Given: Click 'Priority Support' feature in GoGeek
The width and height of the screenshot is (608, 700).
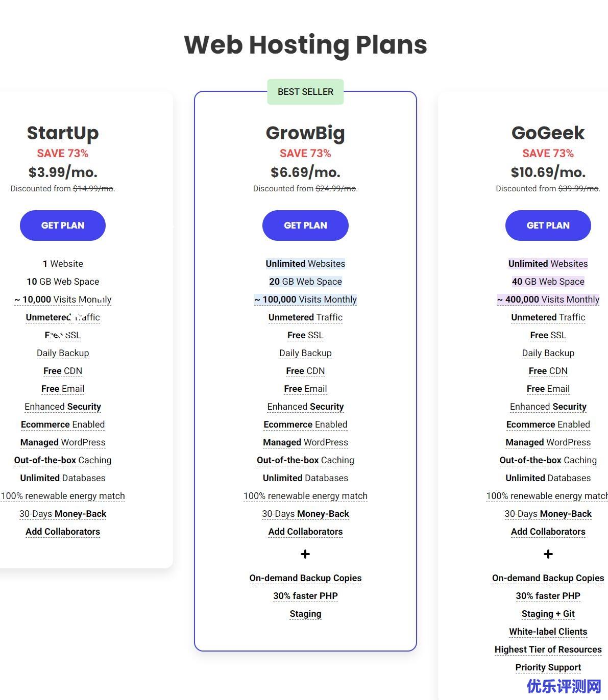Looking at the screenshot, I should (x=548, y=667).
